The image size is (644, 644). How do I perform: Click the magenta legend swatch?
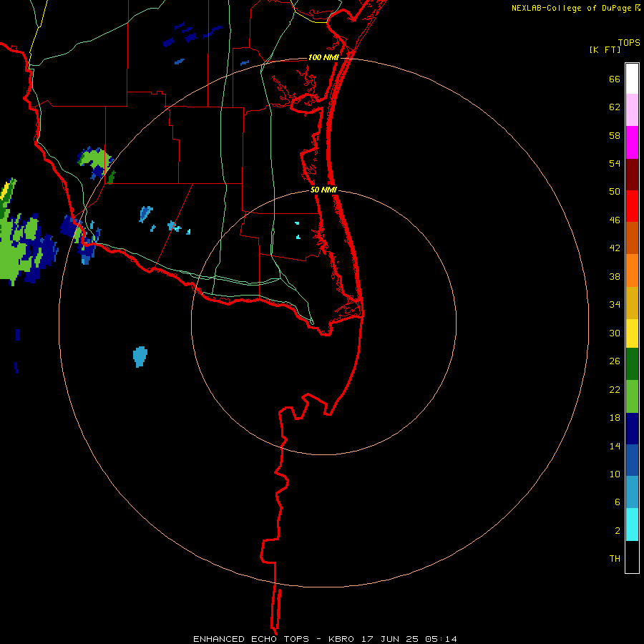point(632,142)
